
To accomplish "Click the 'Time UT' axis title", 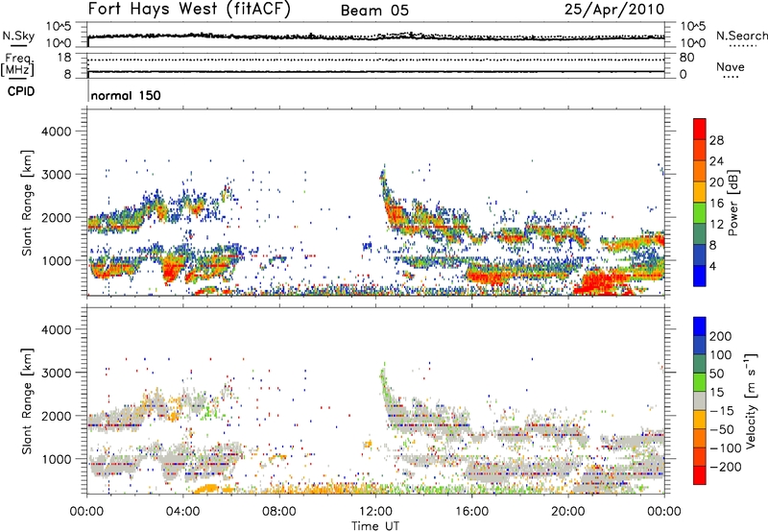I will point(375,526).
